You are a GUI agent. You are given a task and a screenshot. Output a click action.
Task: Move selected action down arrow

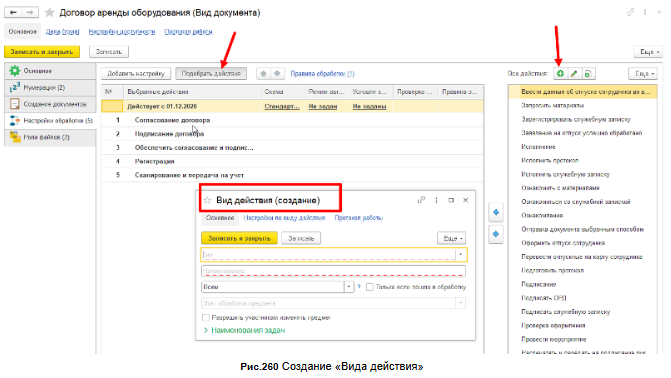click(x=277, y=74)
